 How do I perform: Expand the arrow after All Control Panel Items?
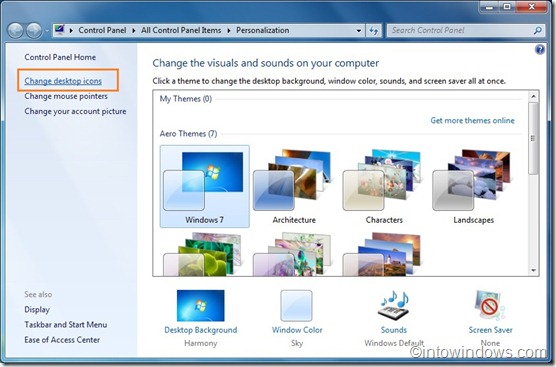[229, 30]
